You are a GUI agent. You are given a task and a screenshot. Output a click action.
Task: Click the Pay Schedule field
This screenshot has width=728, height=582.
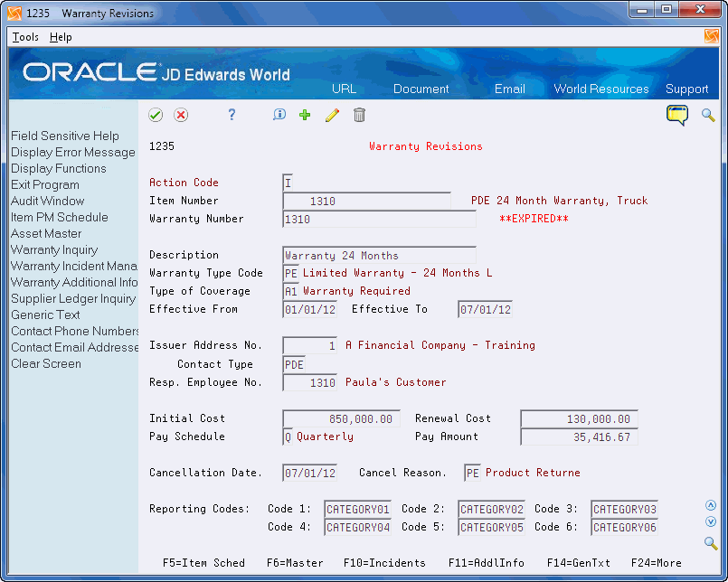(x=288, y=437)
